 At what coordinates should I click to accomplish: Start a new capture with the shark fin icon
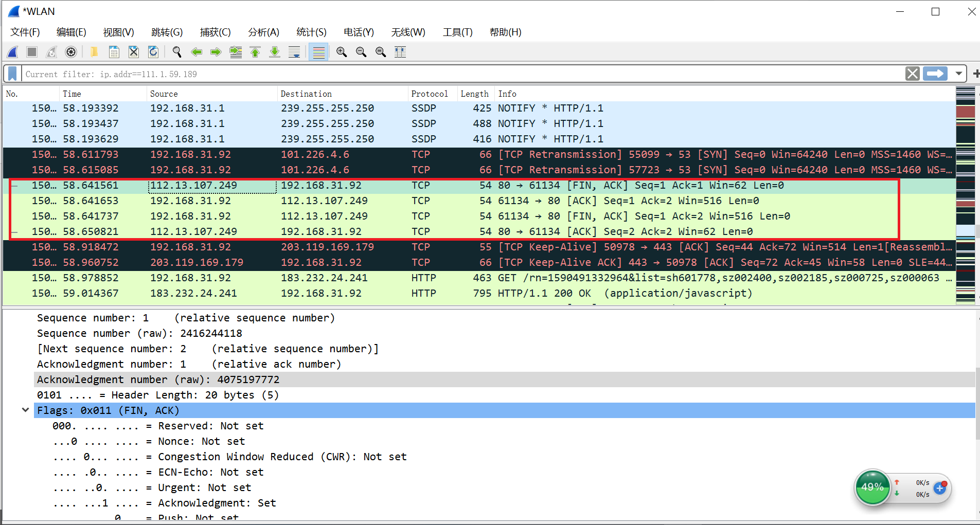[12, 51]
